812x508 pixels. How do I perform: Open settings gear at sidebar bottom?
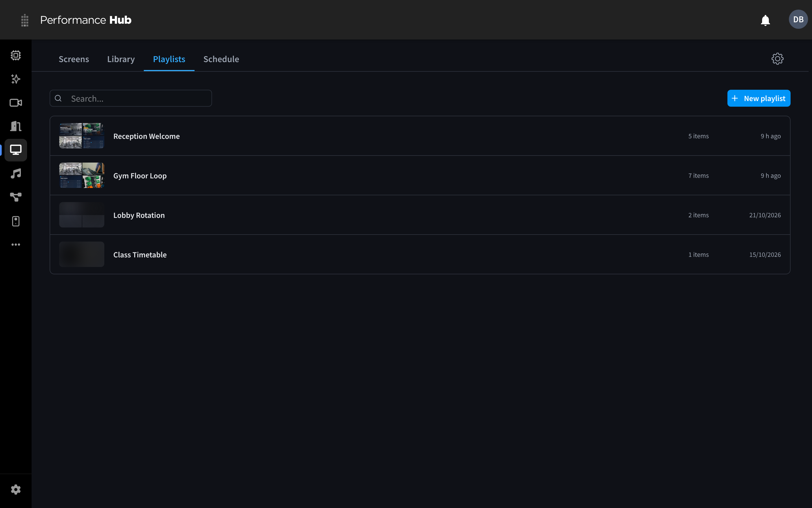tap(16, 490)
